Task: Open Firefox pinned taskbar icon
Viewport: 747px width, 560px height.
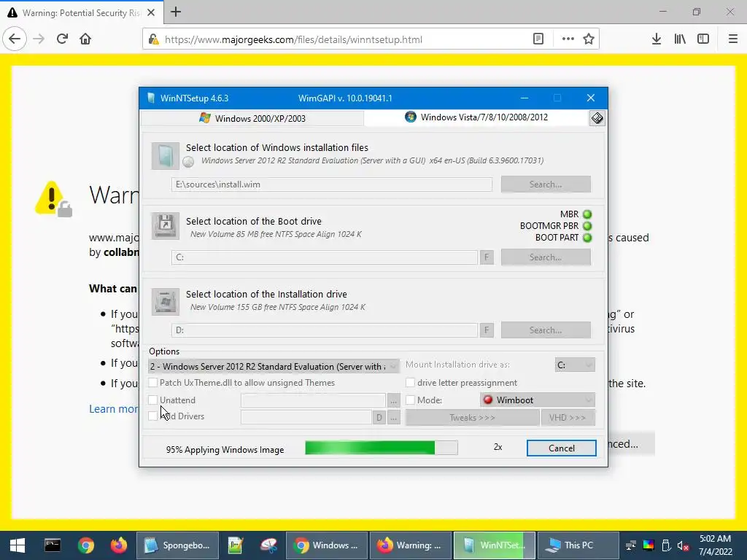Action: [x=119, y=545]
